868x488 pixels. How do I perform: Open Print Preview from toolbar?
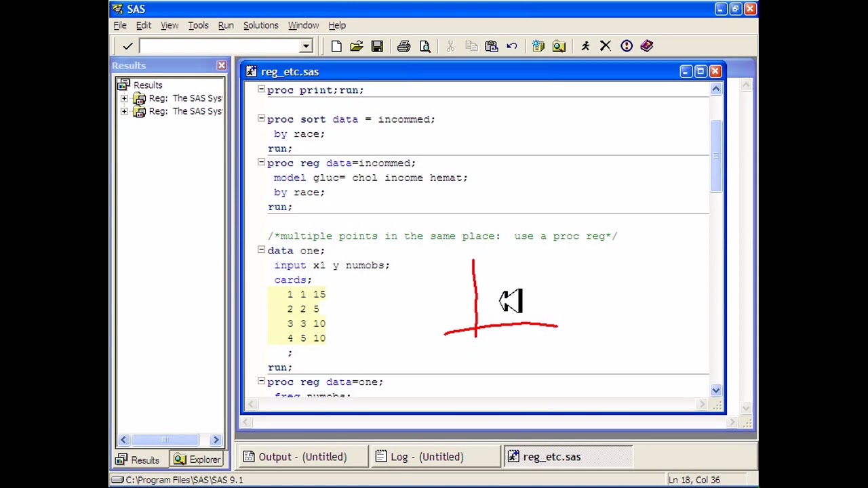click(425, 46)
